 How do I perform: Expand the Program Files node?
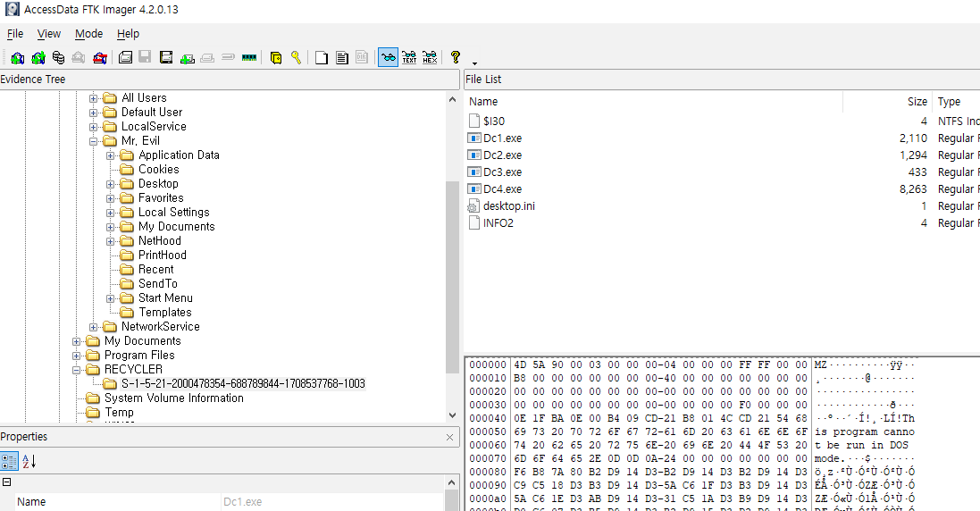76,356
